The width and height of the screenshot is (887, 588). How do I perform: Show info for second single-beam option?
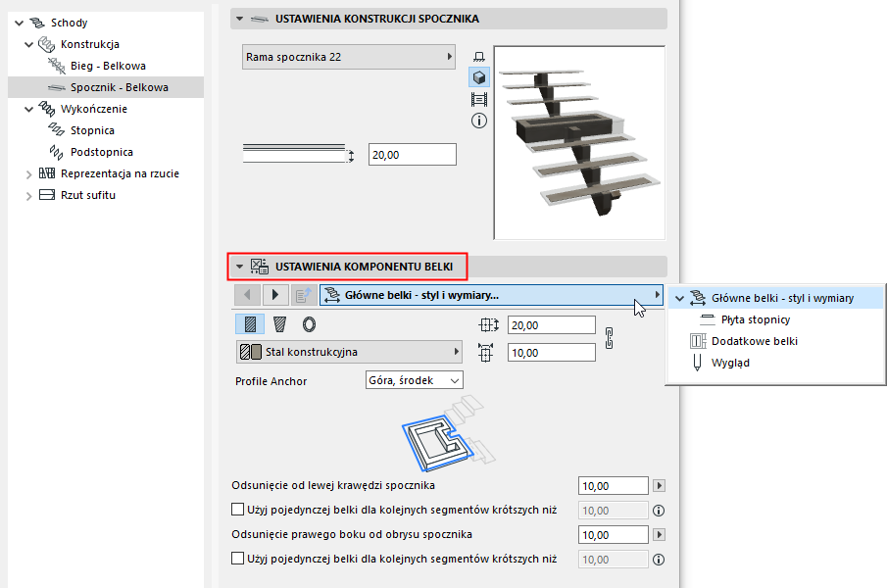tap(659, 560)
